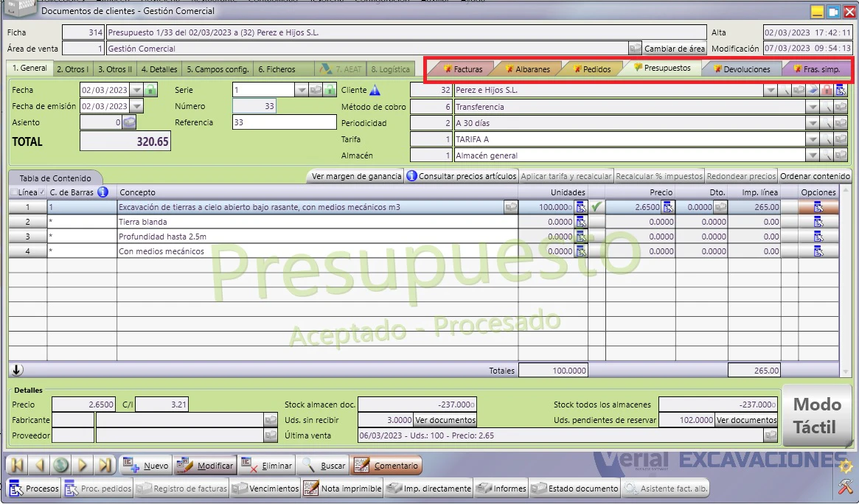Click the green checkmark in line 1 Unidades

click(597, 207)
